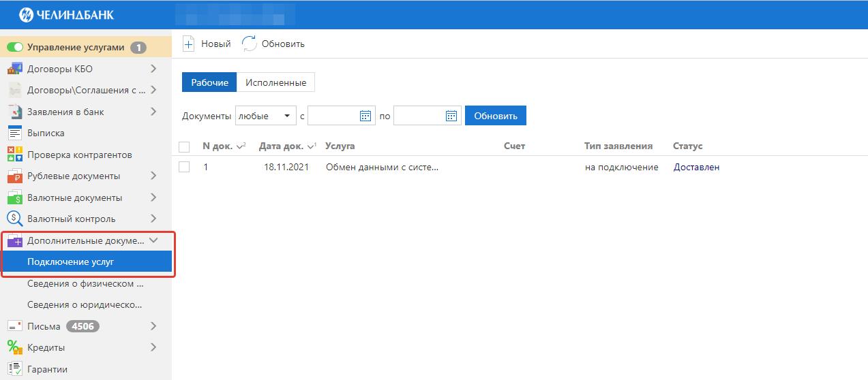The image size is (868, 380).
Task: Expand Валютный контроль chevron
Action: click(153, 219)
